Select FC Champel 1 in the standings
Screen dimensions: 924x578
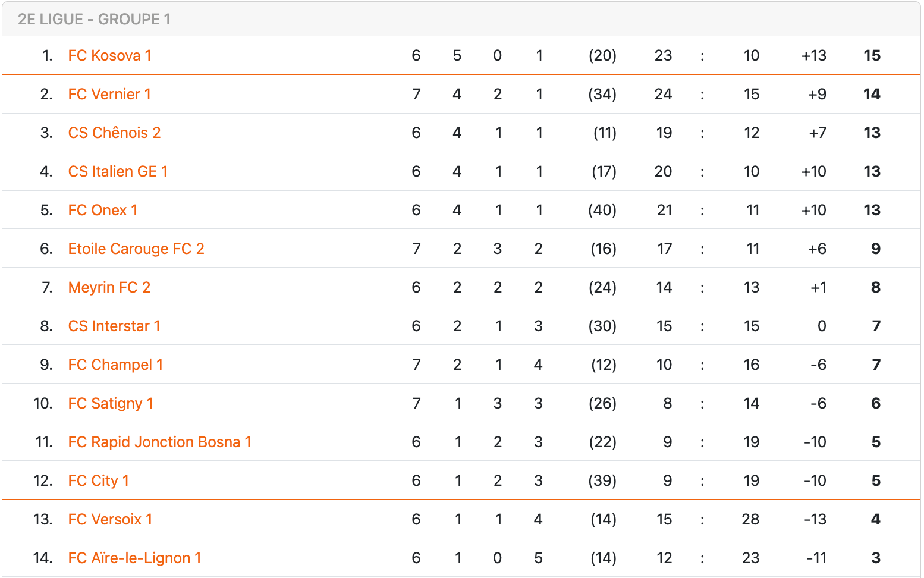pyautogui.click(x=115, y=365)
